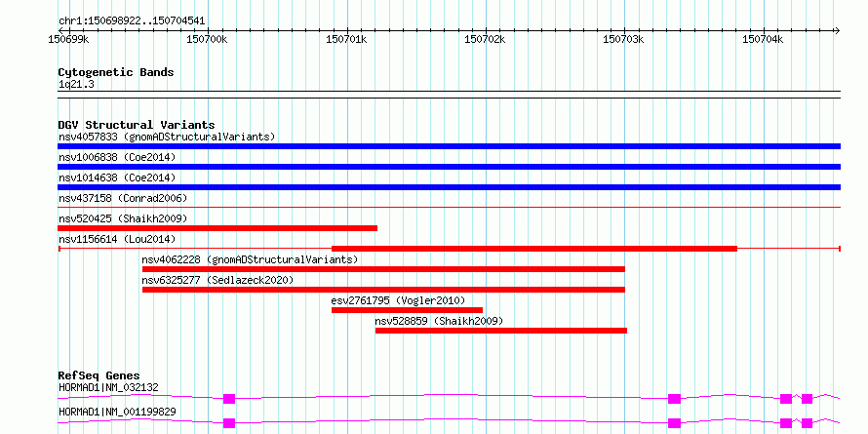868x434 pixels.
Task: Select first exon box of HORMAD1 NM_032132
Action: 229,399
